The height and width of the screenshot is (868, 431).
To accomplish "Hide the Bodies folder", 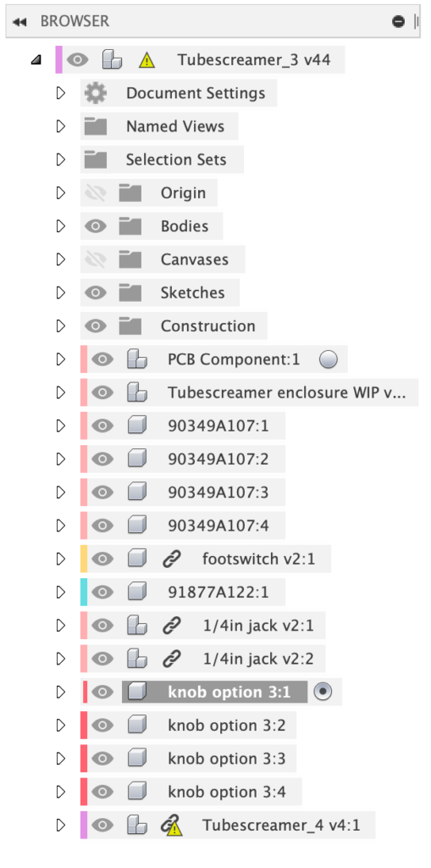I will pos(96,225).
